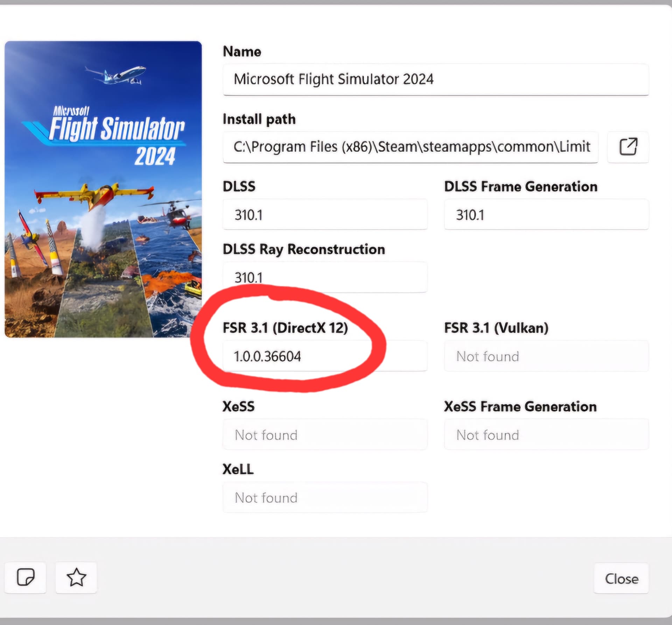Click the notes icon button

pyautogui.click(x=26, y=577)
